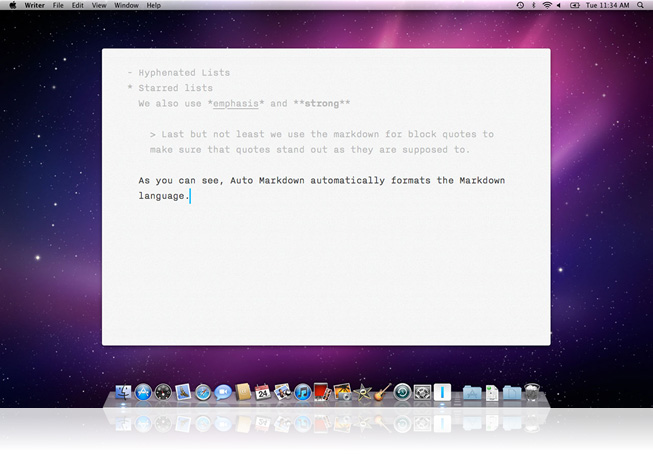Viewport: 653px width, 454px height.
Task: Open the document stack icon in dock
Action: coord(492,393)
